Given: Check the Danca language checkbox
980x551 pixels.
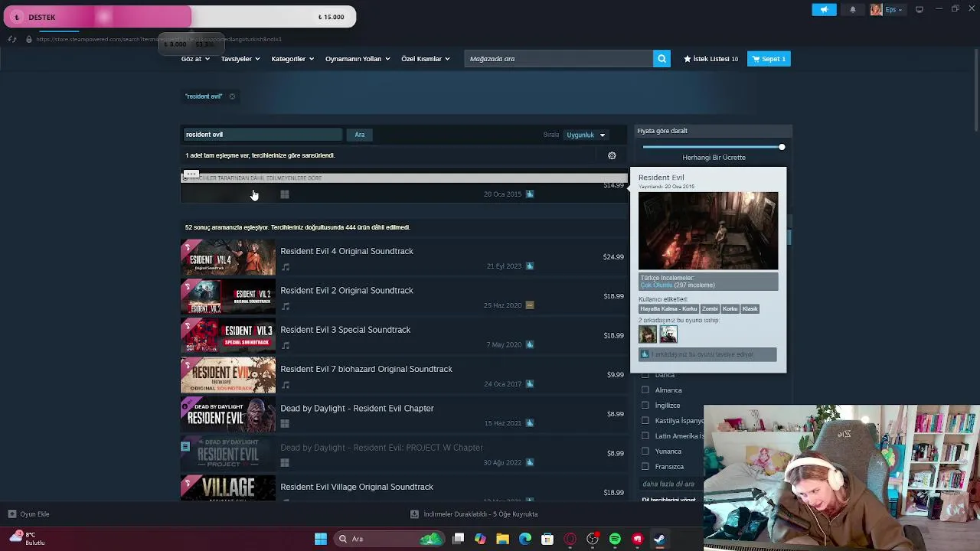Looking at the screenshot, I should 645,375.
